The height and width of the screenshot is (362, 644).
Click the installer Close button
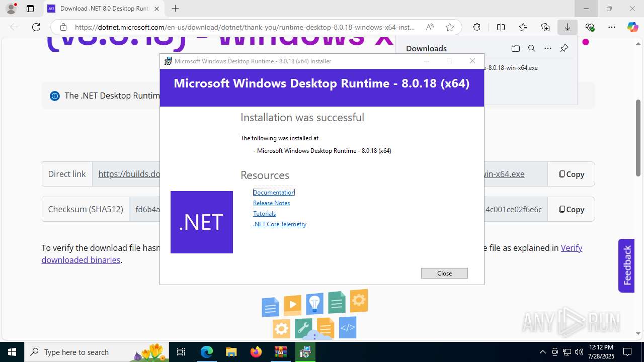[x=444, y=273]
